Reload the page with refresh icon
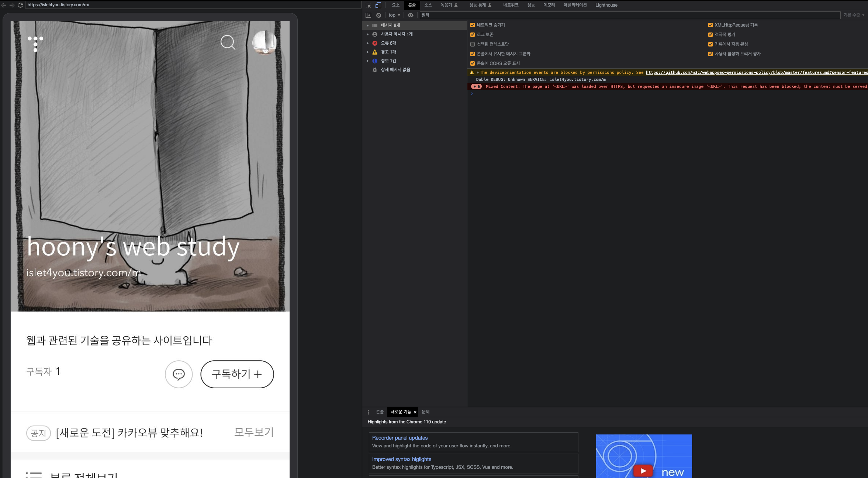The width and height of the screenshot is (868, 478). pyautogui.click(x=21, y=5)
